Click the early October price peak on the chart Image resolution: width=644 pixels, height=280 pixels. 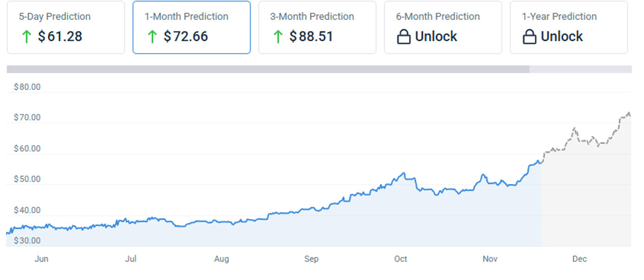(404, 174)
